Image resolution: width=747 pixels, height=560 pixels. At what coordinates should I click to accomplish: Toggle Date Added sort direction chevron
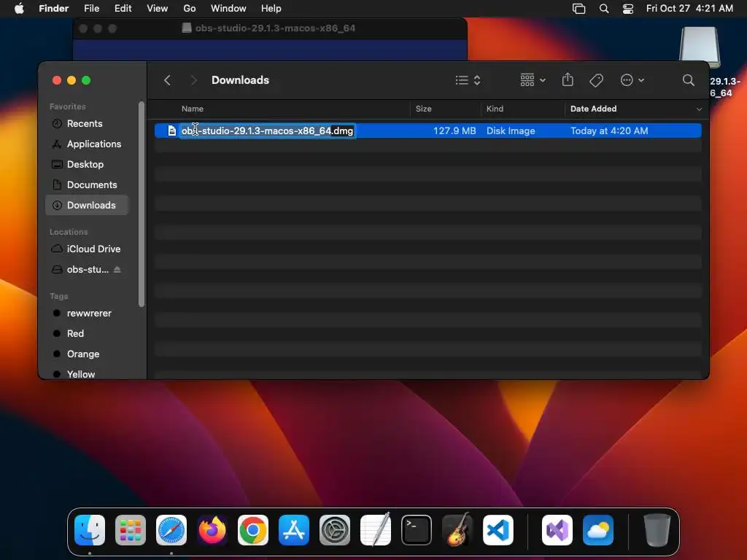click(x=699, y=109)
